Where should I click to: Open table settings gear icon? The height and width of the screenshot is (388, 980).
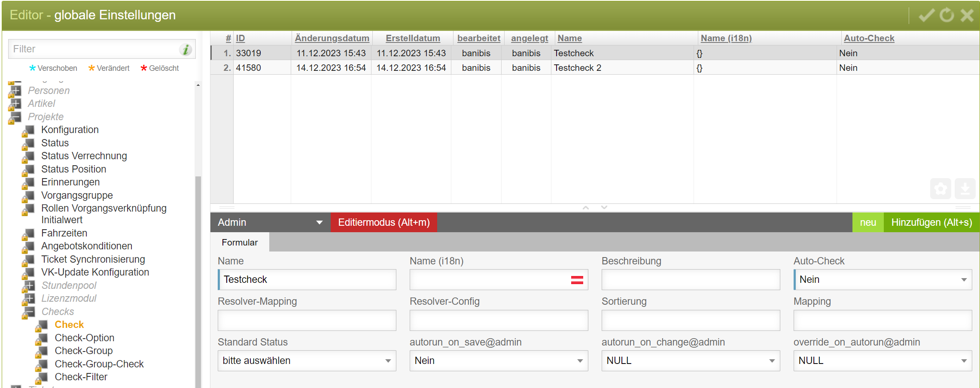click(940, 189)
